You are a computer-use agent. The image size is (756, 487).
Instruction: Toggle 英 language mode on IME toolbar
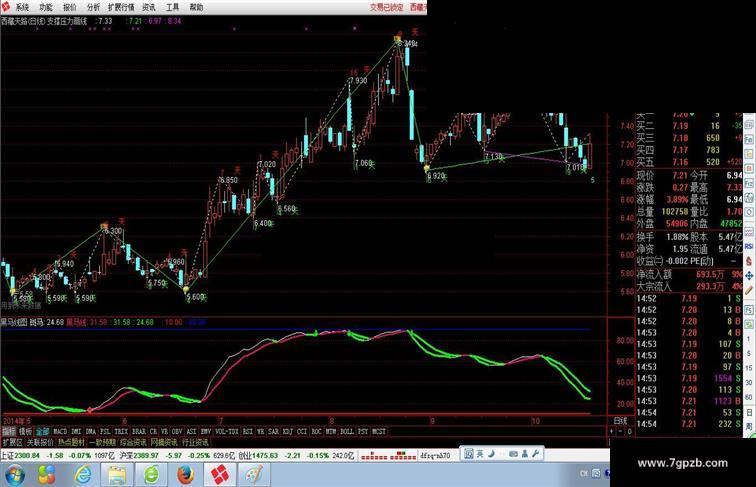point(480,454)
